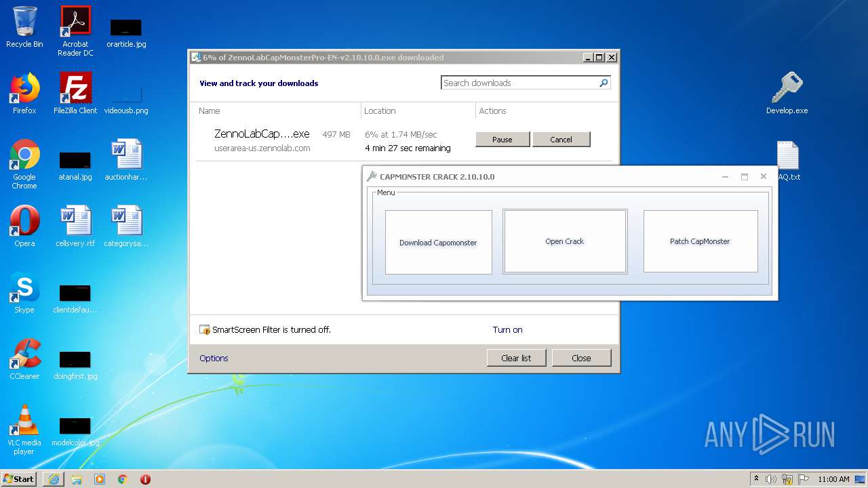868x488 pixels.
Task: Open Google Chrome desktop shortcut
Action: 24,165
